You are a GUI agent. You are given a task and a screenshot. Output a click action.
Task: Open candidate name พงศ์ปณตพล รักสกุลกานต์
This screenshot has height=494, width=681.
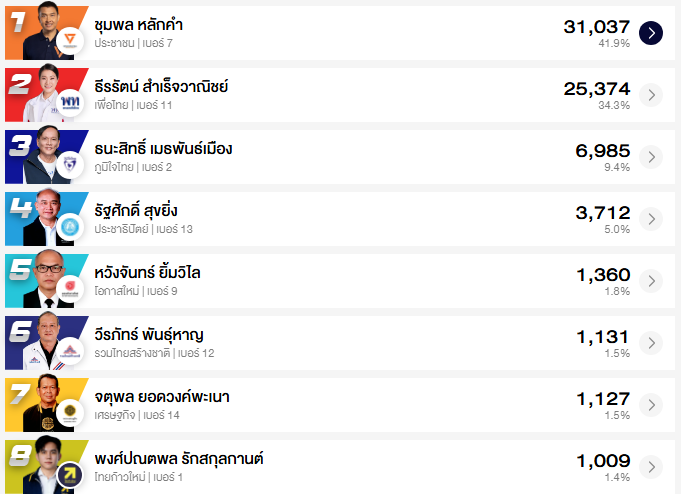pos(179,459)
